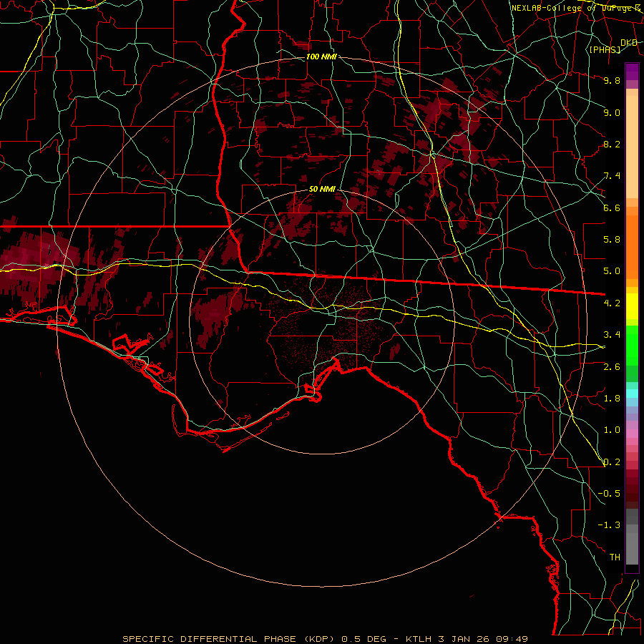644x644 pixels.
Task: Click the "DKB" unit label near the scale
Action: [x=629, y=42]
